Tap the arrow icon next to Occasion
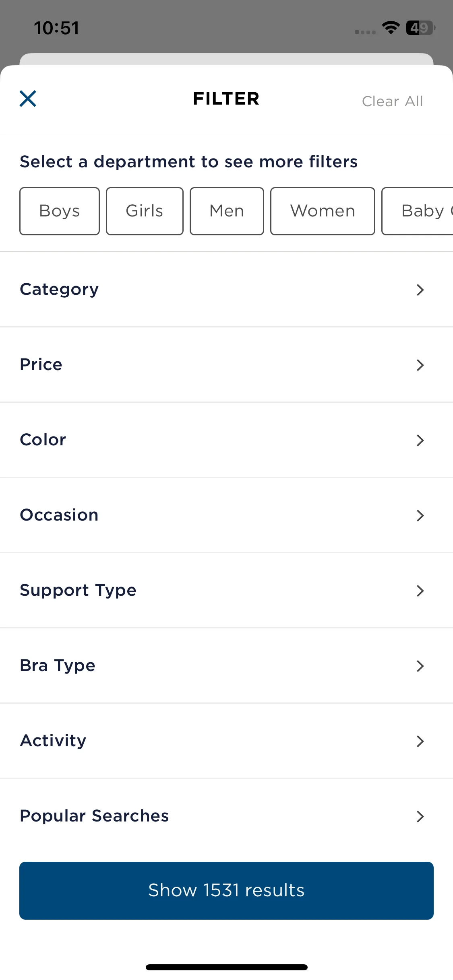Image resolution: width=453 pixels, height=980 pixels. point(420,515)
